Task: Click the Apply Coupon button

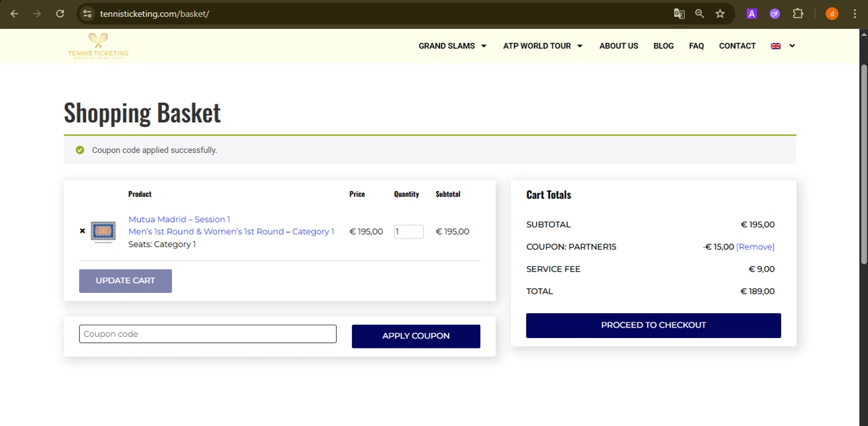Action: coord(416,336)
